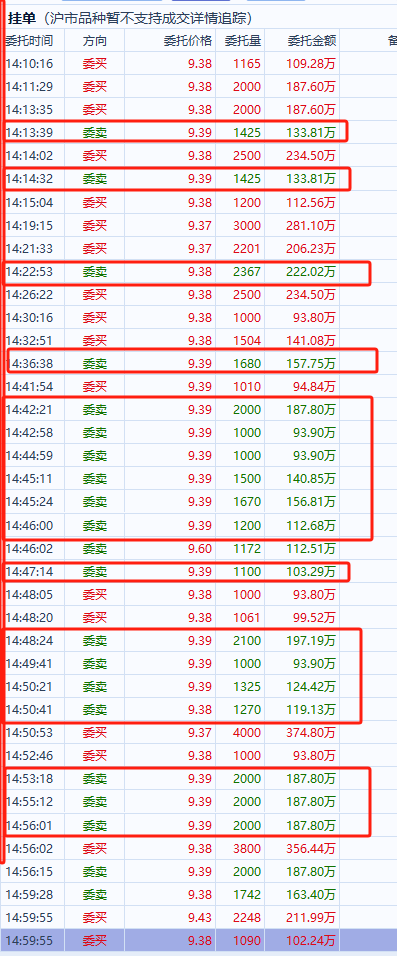397x956 pixels.
Task: Click the 委托价格 column header
Action: (x=188, y=41)
